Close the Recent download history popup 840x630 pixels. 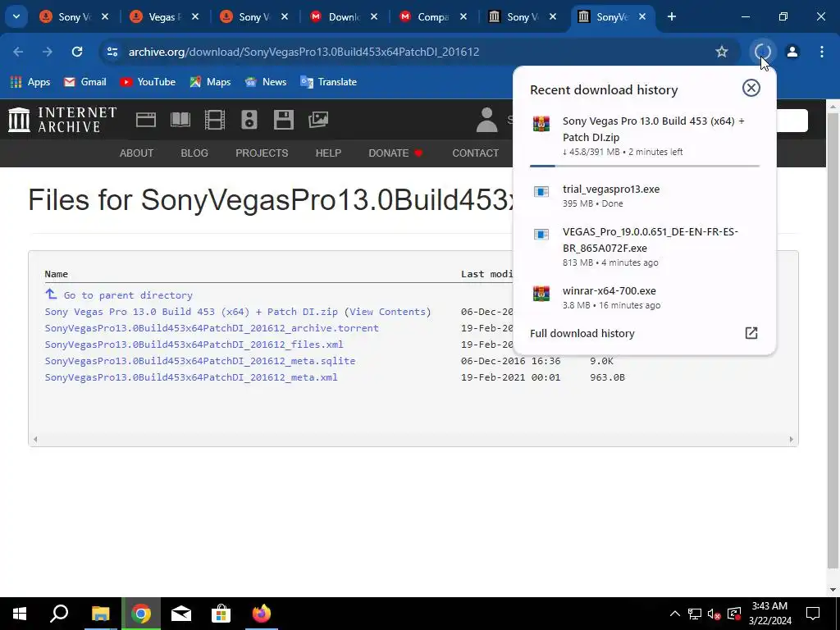coord(751,88)
